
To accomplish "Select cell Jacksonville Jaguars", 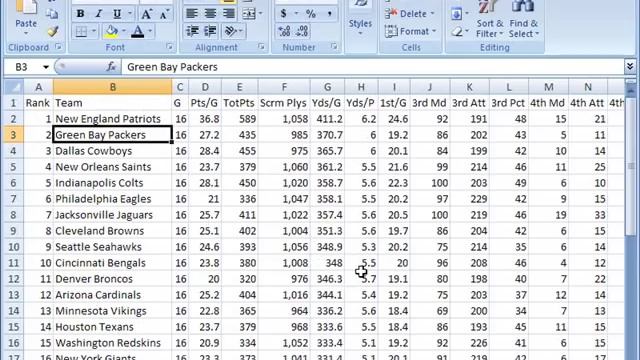I will point(113,215).
